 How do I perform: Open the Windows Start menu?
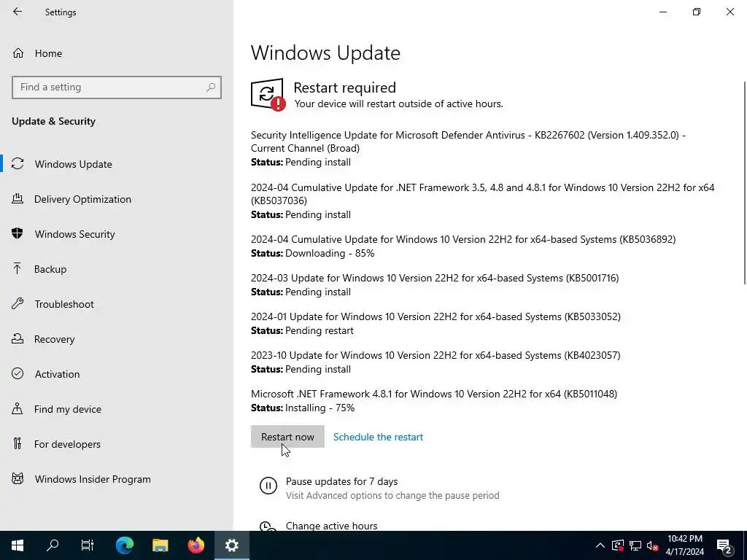click(18, 545)
